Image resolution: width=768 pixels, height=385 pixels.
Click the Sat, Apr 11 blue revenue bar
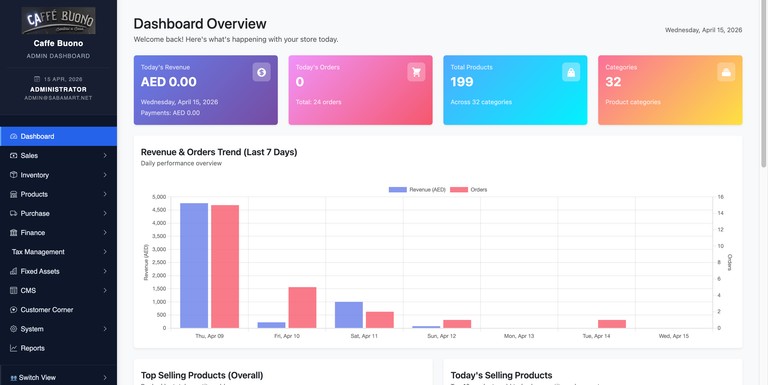point(349,315)
